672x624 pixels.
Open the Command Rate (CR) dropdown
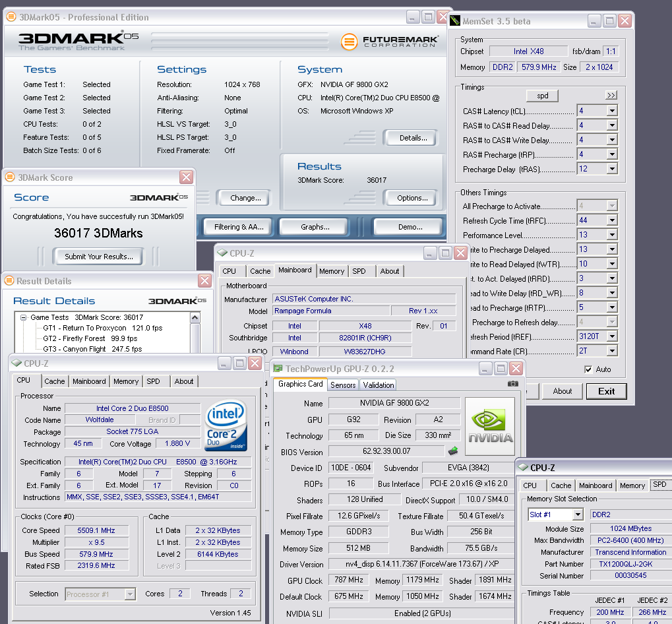611,350
